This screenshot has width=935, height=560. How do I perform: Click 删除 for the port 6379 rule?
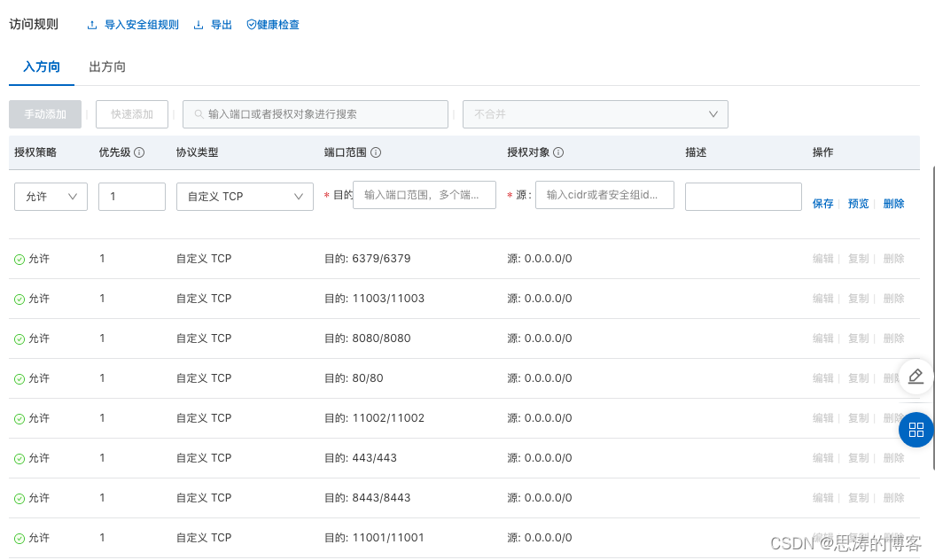tap(894, 259)
